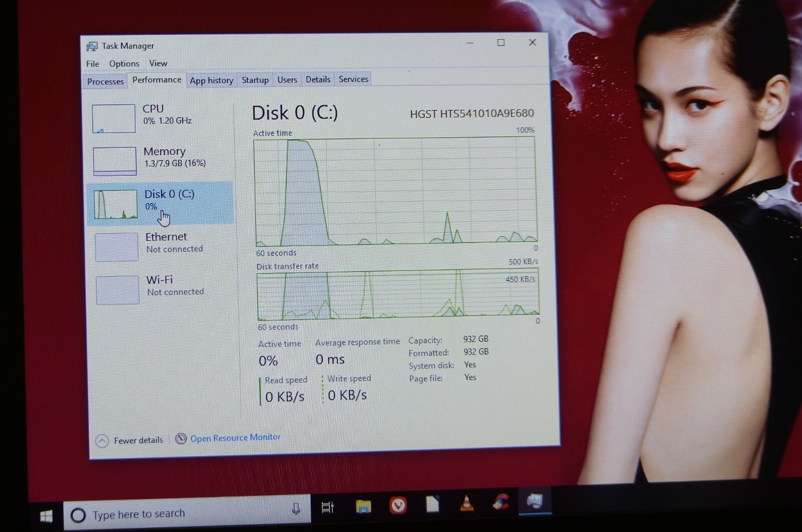This screenshot has height=532, width=802.
Task: Launch VLC media player from the taskbar
Action: click(467, 503)
